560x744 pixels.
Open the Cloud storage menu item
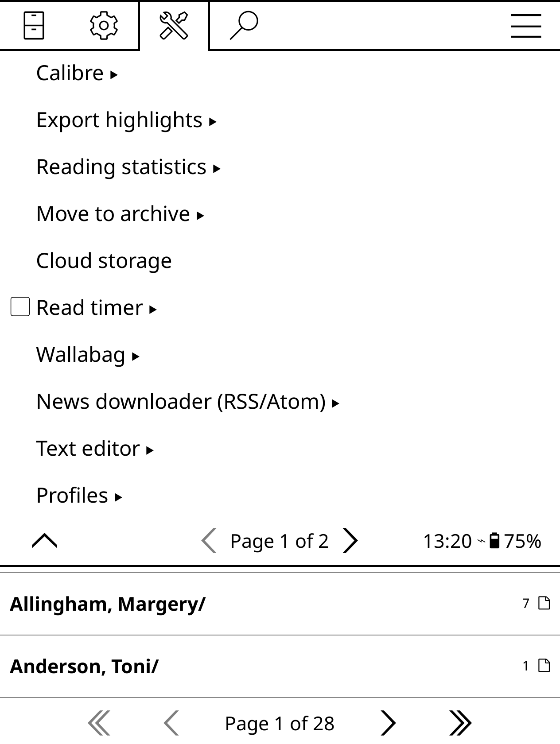(x=104, y=261)
